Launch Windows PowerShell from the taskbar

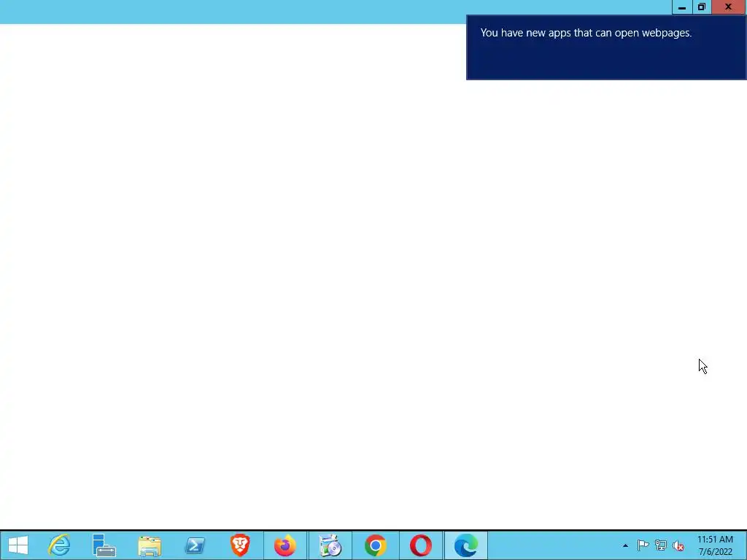(x=194, y=545)
